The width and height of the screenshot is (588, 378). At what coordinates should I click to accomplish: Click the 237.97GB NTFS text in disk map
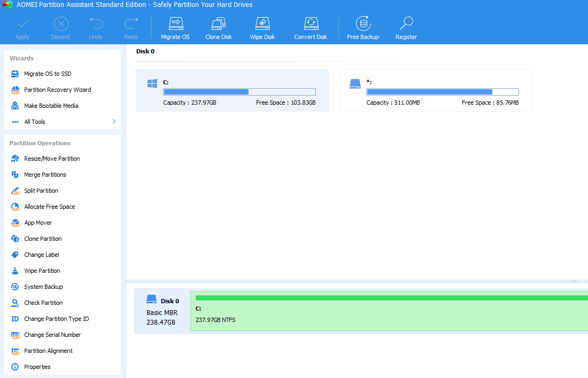(x=215, y=320)
